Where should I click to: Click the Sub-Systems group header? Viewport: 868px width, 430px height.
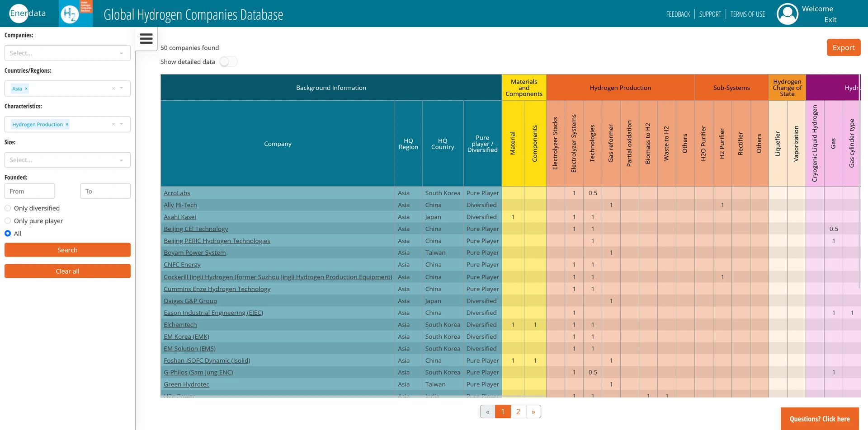click(x=731, y=88)
